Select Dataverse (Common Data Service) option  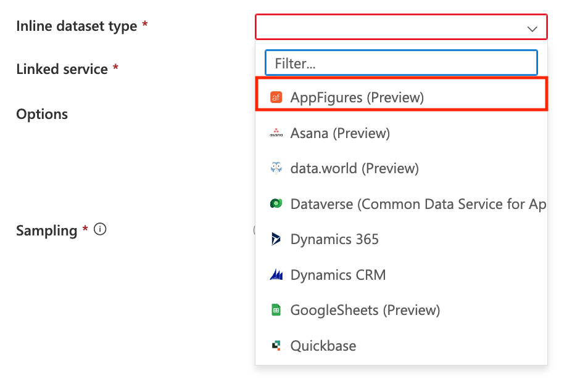tap(401, 204)
